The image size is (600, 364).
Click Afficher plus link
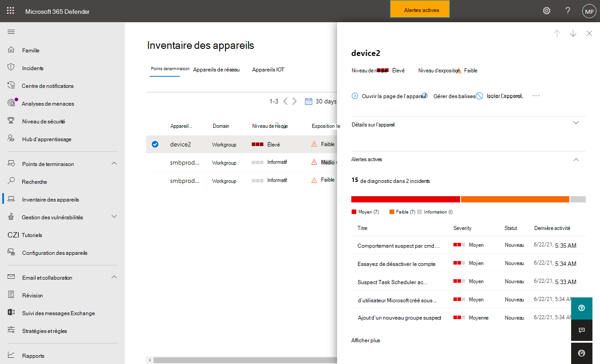(366, 340)
